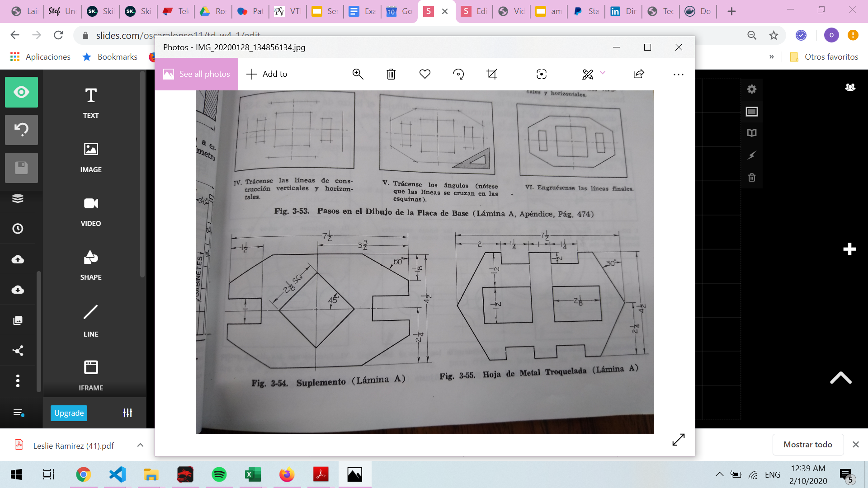868x488 pixels.
Task: Toggle the green preview eye button
Action: [21, 92]
